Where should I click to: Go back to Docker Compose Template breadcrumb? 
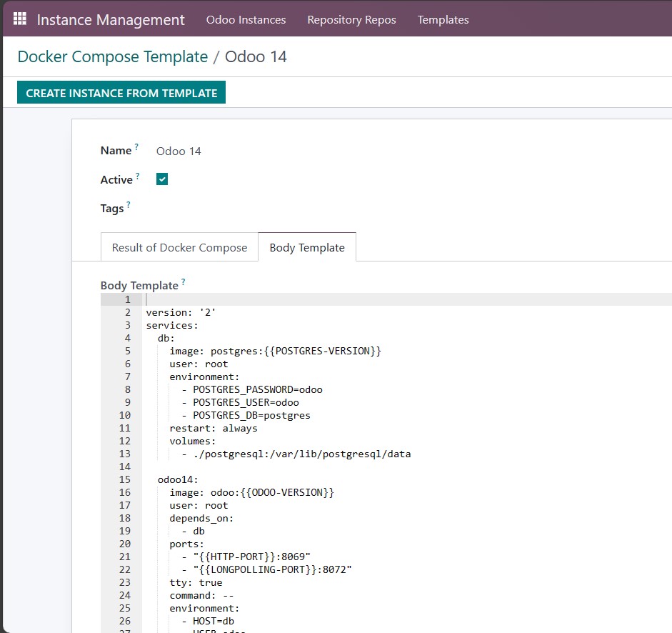(113, 56)
